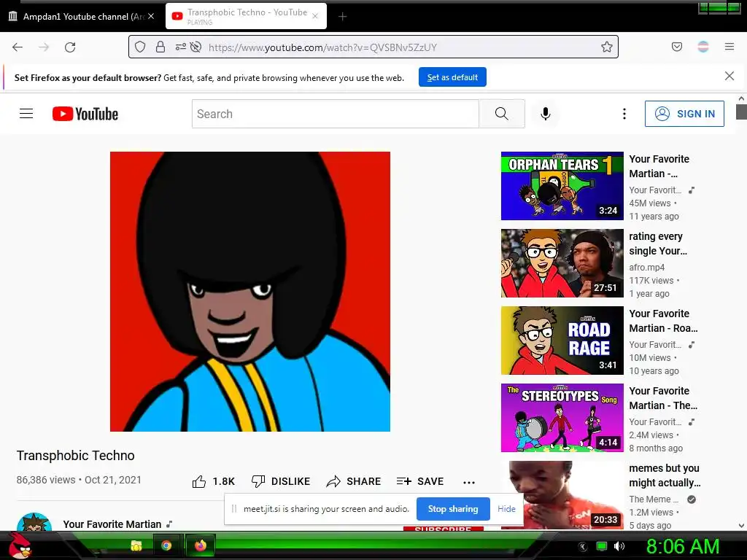
Task: Open Your Favorite Martian channel link
Action: coord(112,524)
